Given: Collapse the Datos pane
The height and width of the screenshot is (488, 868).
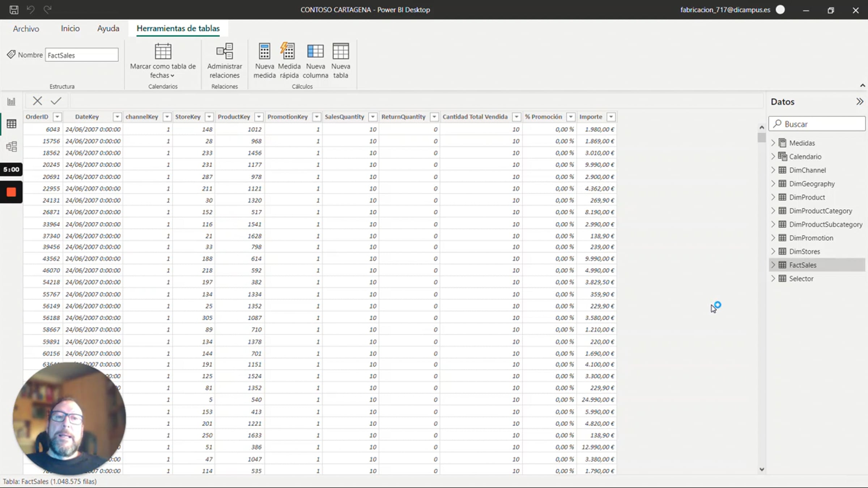Looking at the screenshot, I should coord(860,102).
